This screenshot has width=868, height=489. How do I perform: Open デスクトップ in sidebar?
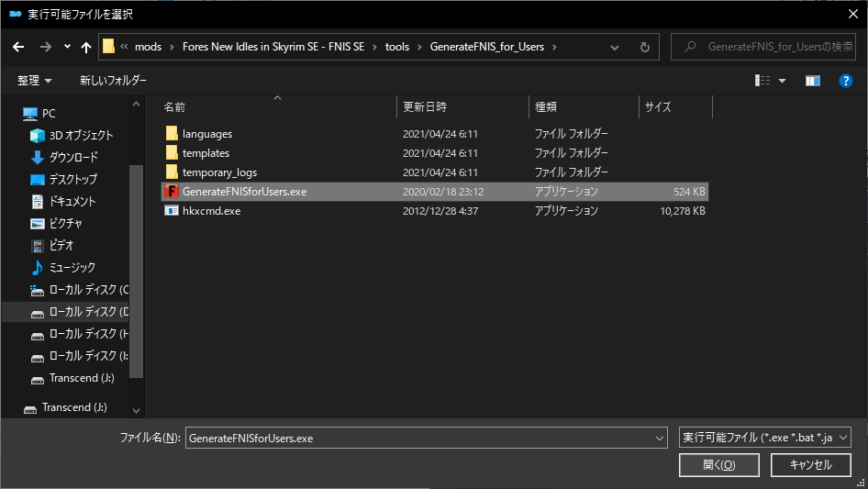73,180
